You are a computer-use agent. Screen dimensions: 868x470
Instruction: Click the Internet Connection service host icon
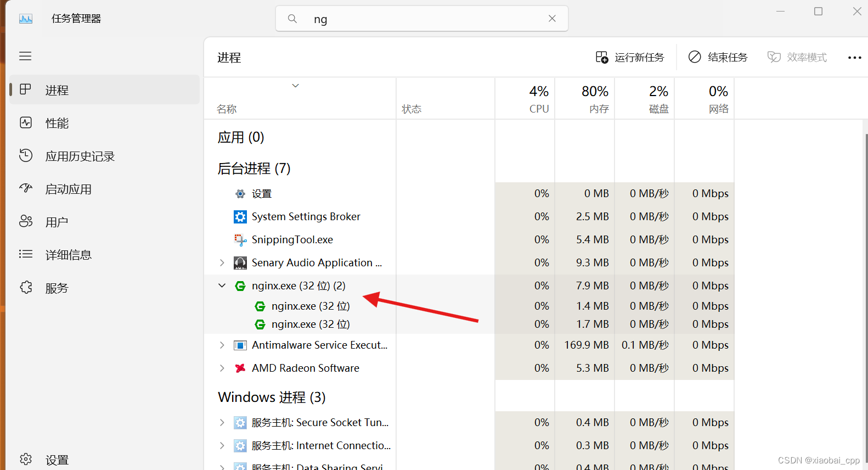click(240, 446)
